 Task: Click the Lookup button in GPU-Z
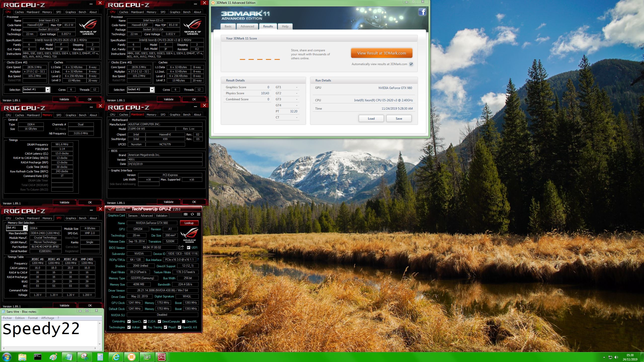click(189, 223)
